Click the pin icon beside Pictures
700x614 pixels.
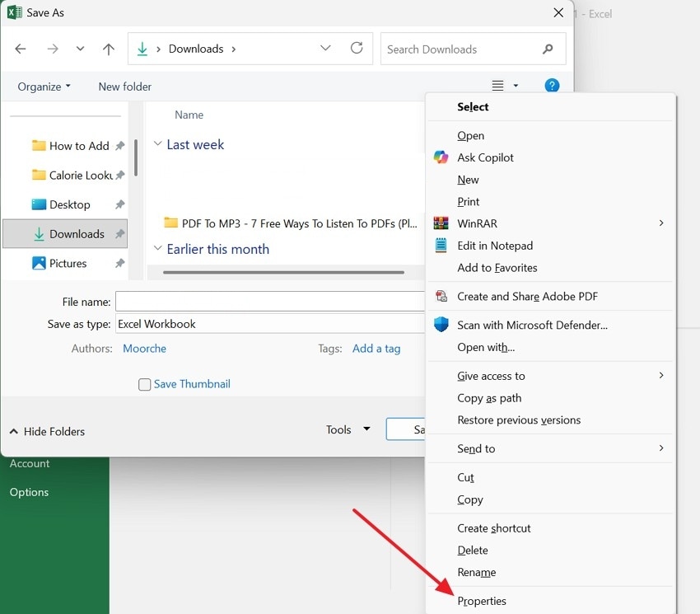tap(119, 263)
